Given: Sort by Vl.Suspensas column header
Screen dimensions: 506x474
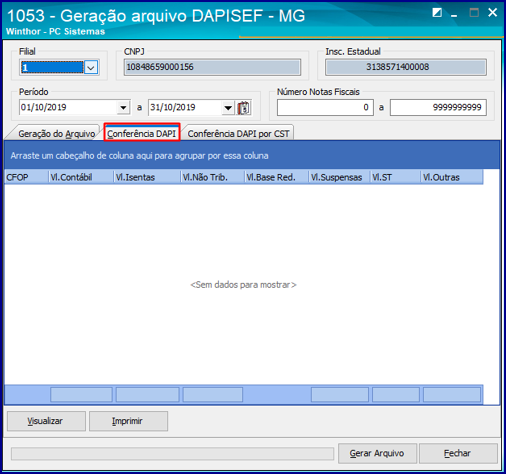Looking at the screenshot, I should [339, 177].
